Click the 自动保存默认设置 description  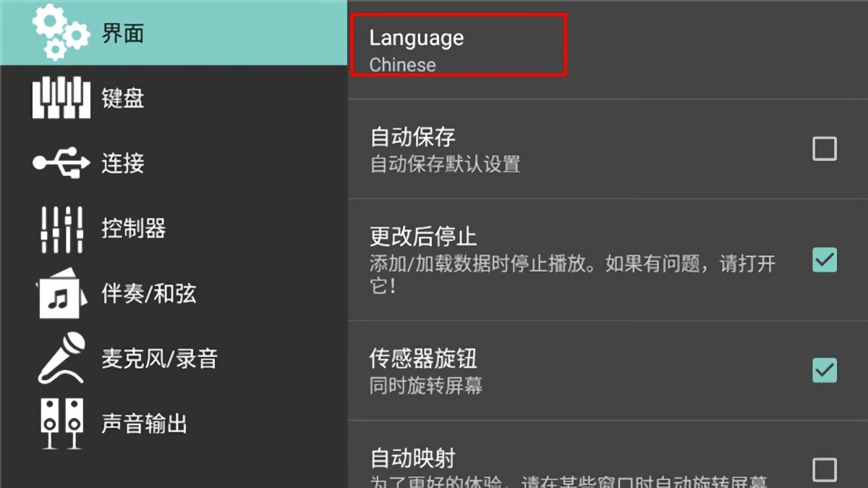(x=445, y=164)
